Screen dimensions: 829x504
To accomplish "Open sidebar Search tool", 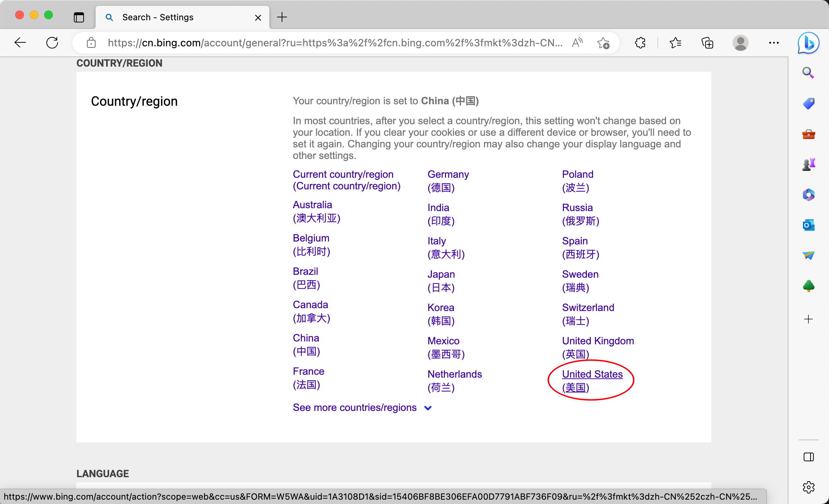I will [808, 73].
